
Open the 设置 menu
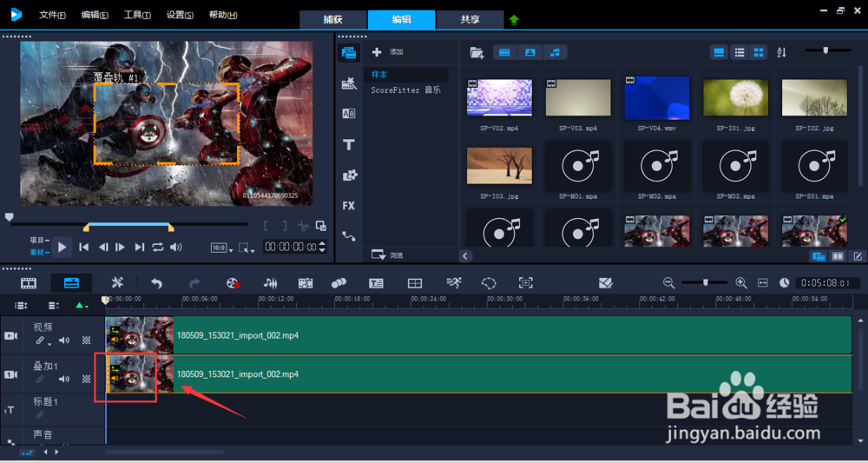point(180,15)
